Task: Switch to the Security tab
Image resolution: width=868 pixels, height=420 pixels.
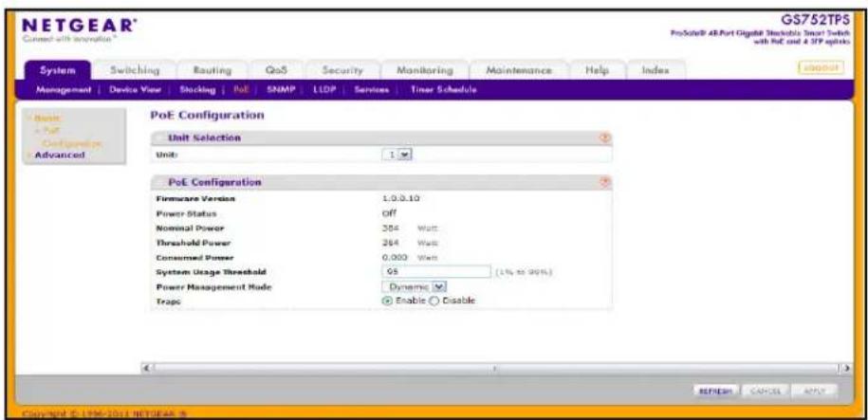Action: pyautogui.click(x=342, y=71)
